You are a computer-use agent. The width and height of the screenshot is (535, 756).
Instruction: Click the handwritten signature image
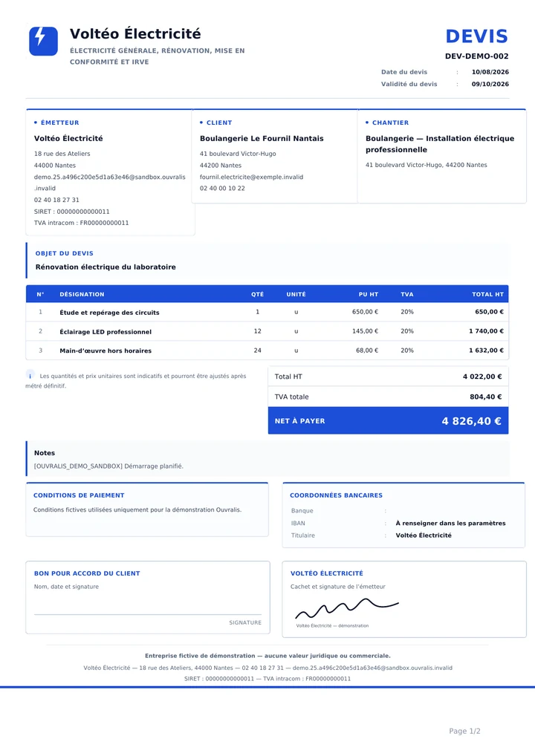(x=347, y=608)
